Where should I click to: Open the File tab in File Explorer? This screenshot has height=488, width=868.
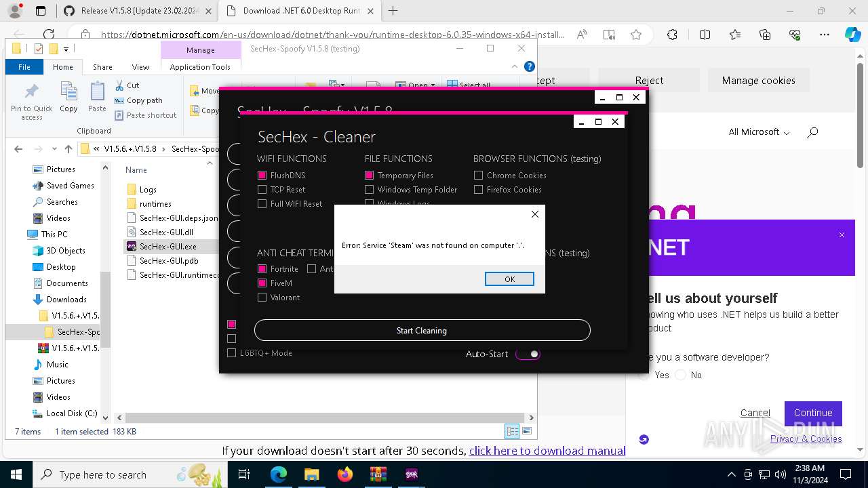click(24, 67)
